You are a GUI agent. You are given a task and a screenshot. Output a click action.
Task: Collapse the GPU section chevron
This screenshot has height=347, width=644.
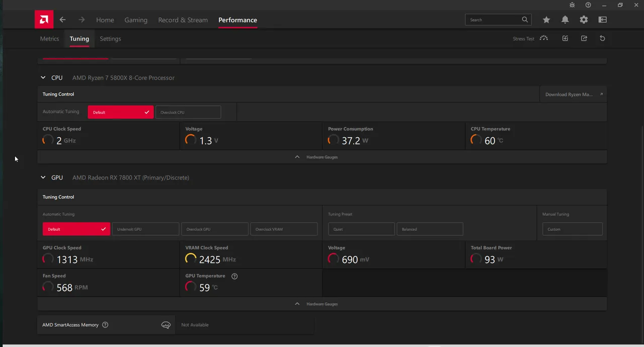tap(43, 178)
